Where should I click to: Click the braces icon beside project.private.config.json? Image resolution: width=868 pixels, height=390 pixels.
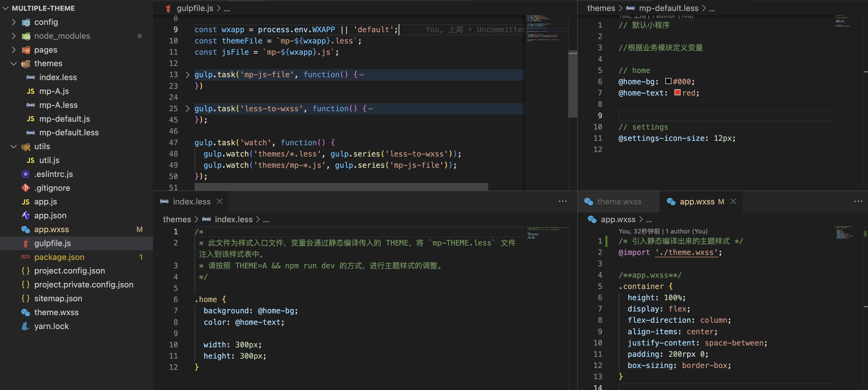coord(26,285)
